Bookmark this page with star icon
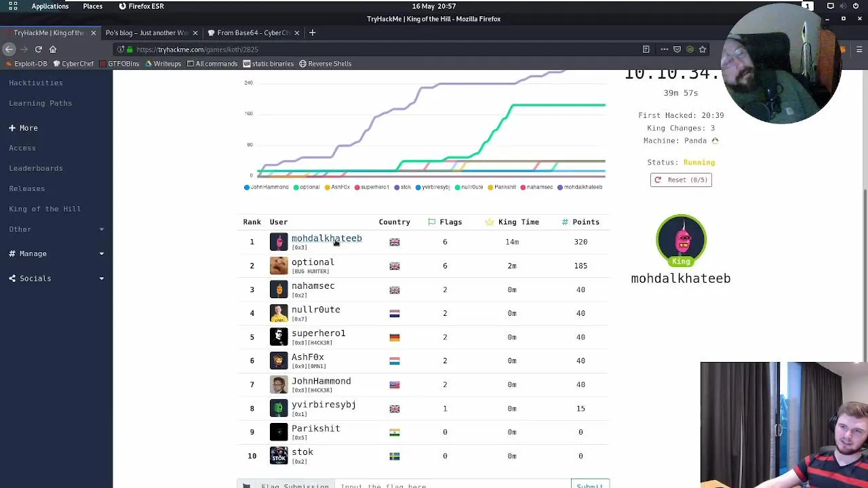The image size is (868, 488). point(703,49)
